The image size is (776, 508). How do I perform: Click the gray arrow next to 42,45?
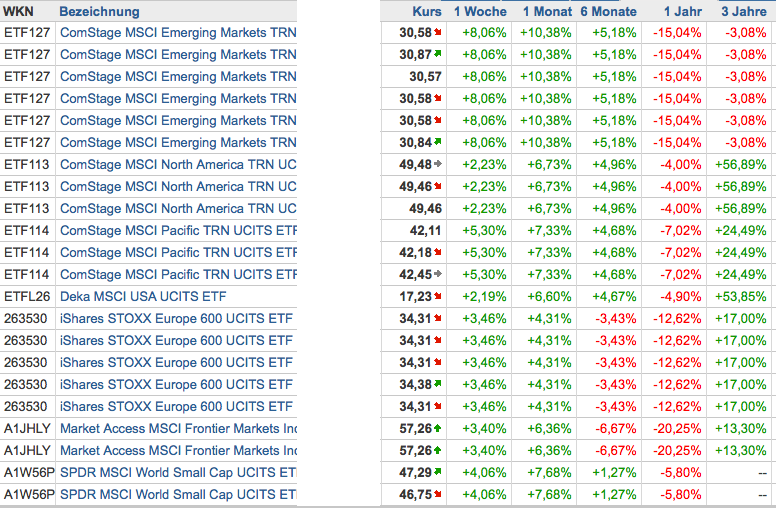pyautogui.click(x=438, y=274)
